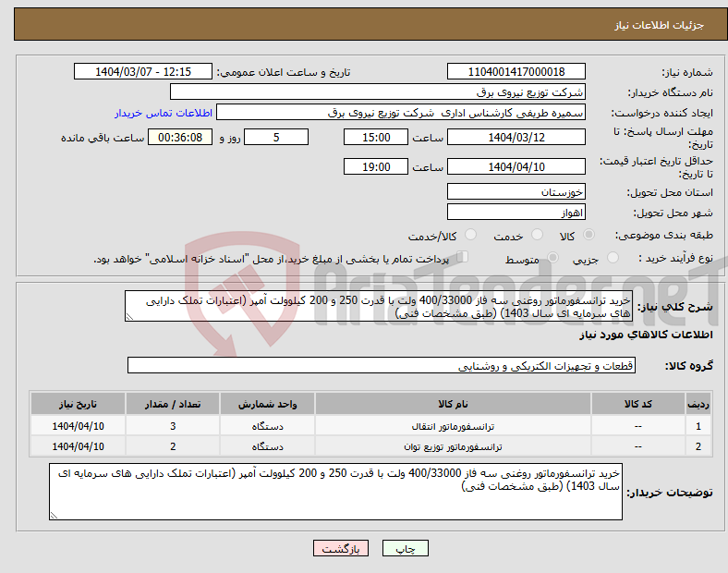Click the کد کالا column header

coord(638,404)
